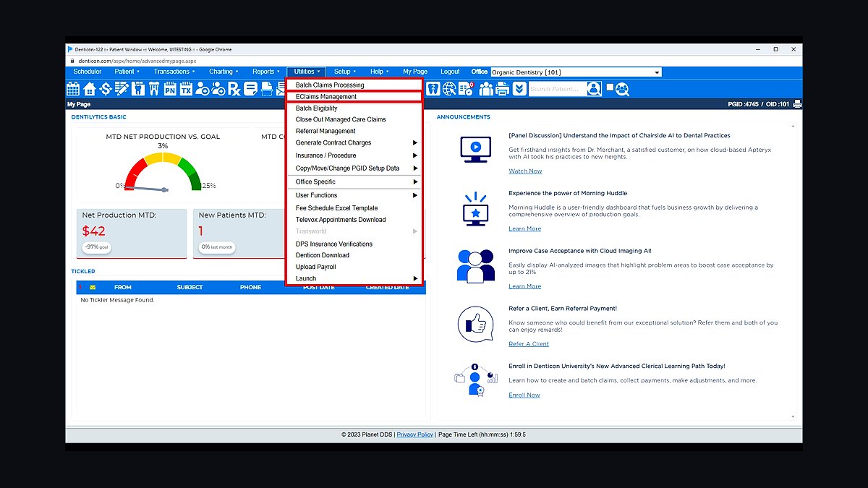Click the Utilities menu header
This screenshot has height=488, width=868.
(x=307, y=72)
